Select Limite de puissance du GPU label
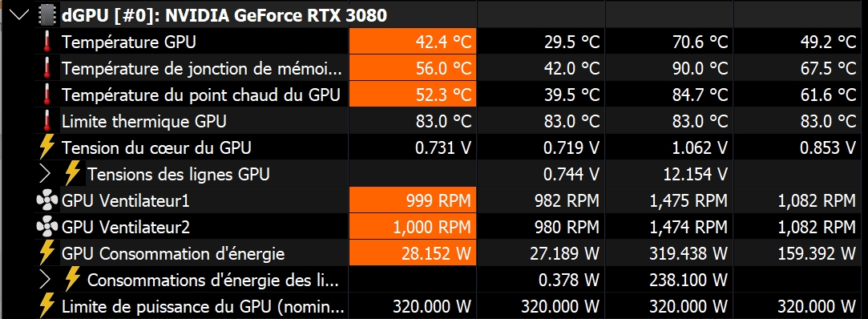868x319 pixels. 203,307
